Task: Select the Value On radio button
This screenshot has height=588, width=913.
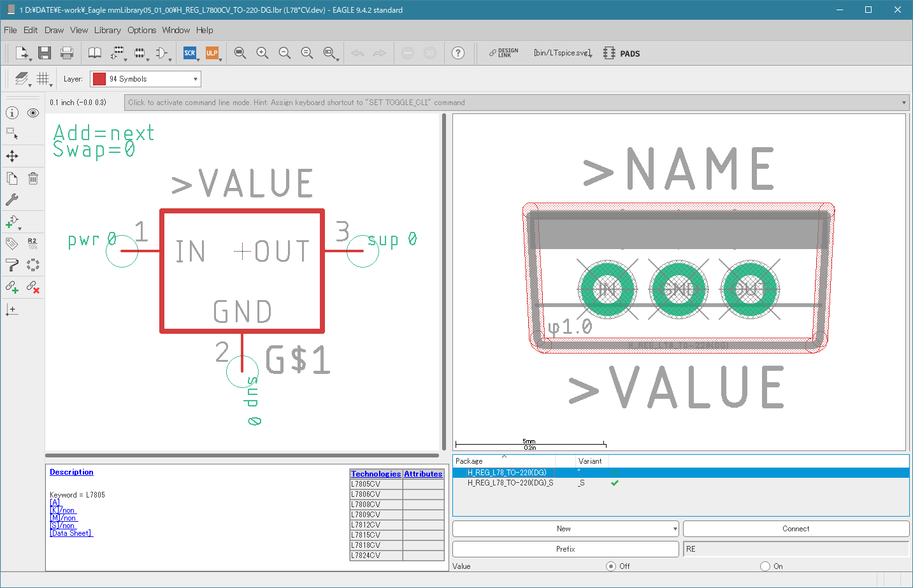Action: pos(765,566)
